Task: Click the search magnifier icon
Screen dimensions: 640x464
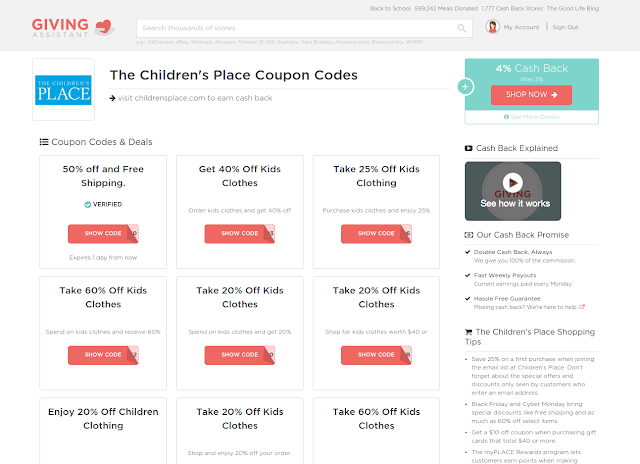Action: click(461, 28)
